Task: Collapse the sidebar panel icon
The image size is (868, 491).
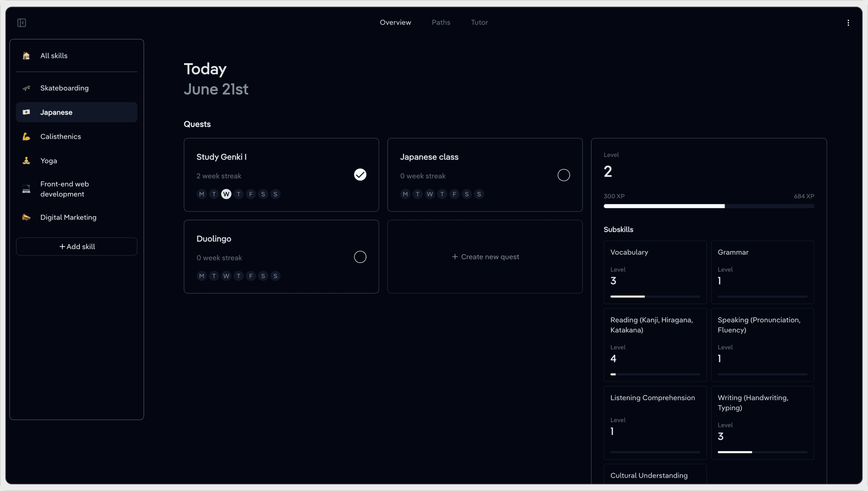Action: click(21, 23)
